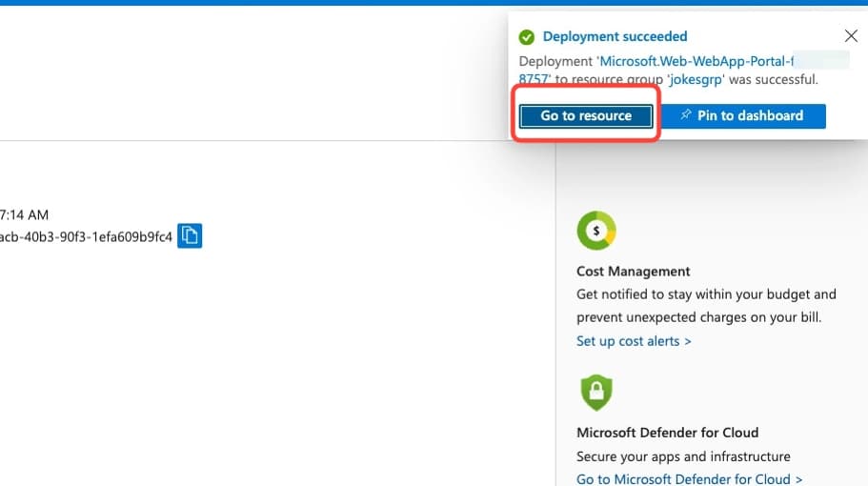Follow the Set up cost alerts link
868x486 pixels.
pyautogui.click(x=634, y=341)
